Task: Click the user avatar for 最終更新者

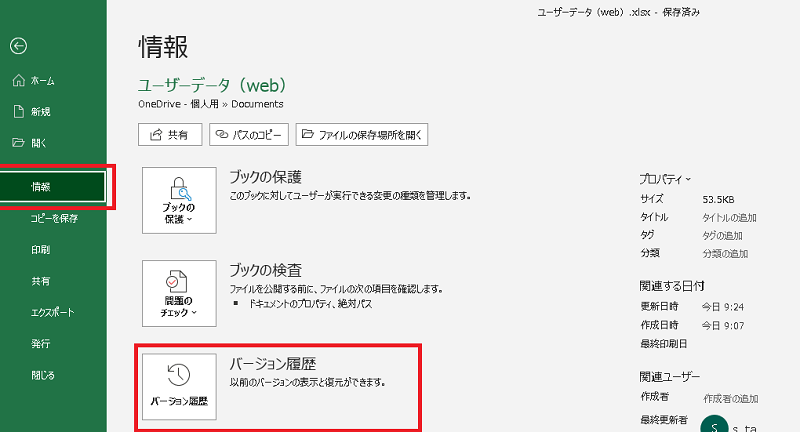Action: pos(714,425)
